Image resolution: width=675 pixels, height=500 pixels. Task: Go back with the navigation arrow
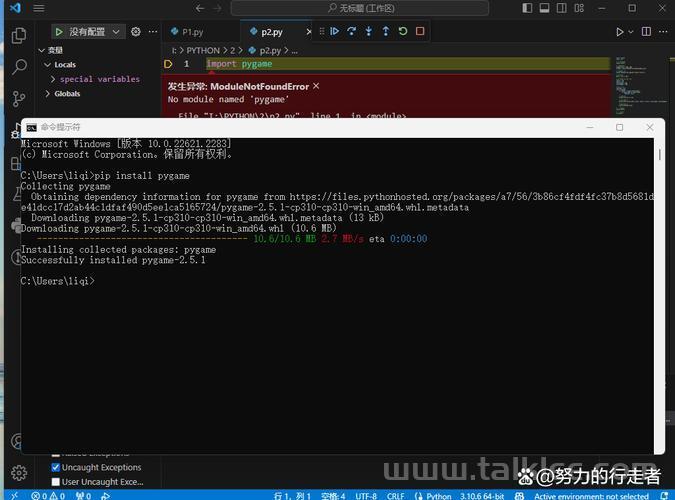click(x=200, y=8)
